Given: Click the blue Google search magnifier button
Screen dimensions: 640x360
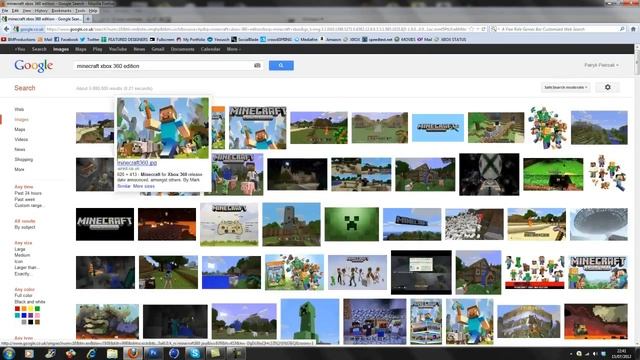Looking at the screenshot, I should coord(281,65).
